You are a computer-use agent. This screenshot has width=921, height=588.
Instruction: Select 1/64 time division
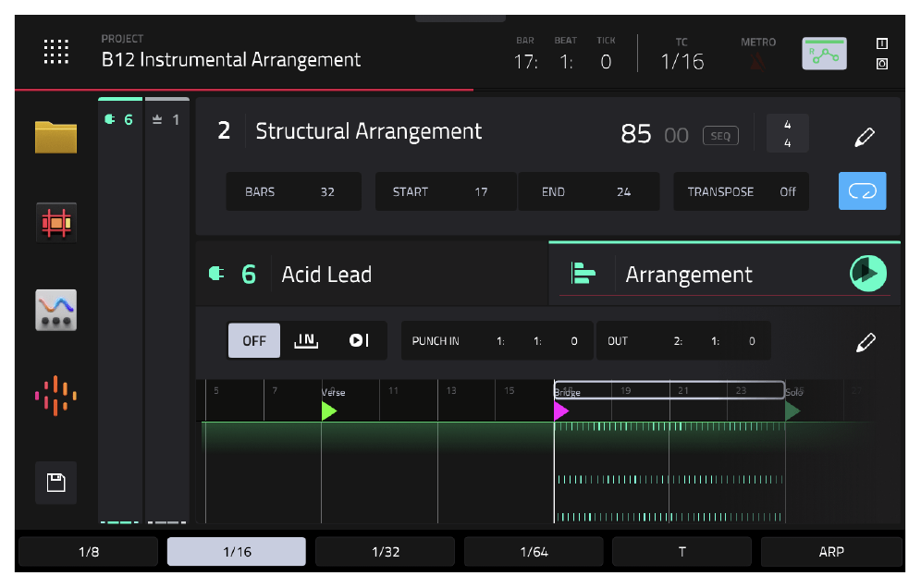click(x=534, y=552)
